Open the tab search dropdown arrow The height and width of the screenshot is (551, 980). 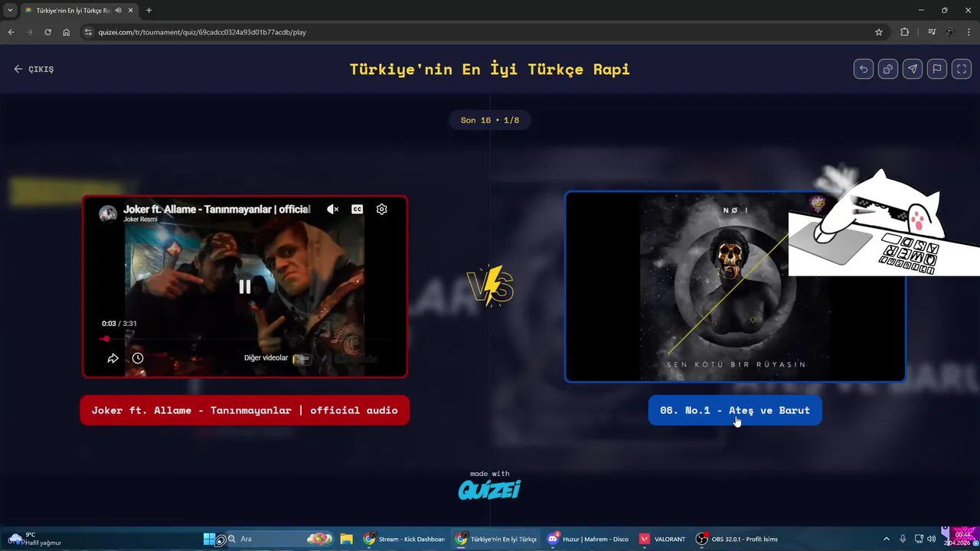(10, 11)
